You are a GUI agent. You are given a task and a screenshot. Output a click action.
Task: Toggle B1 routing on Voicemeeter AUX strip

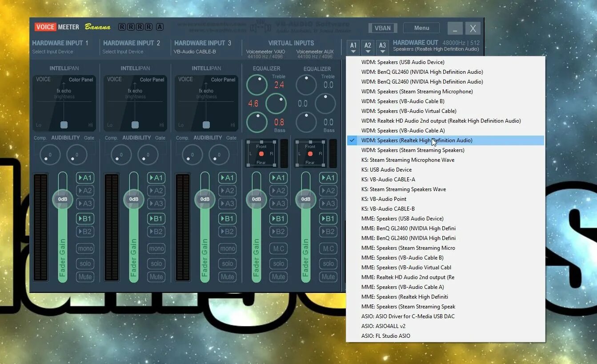click(328, 219)
